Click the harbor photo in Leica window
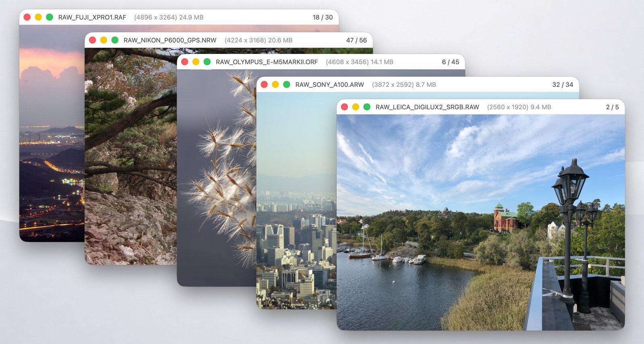 pos(481,222)
